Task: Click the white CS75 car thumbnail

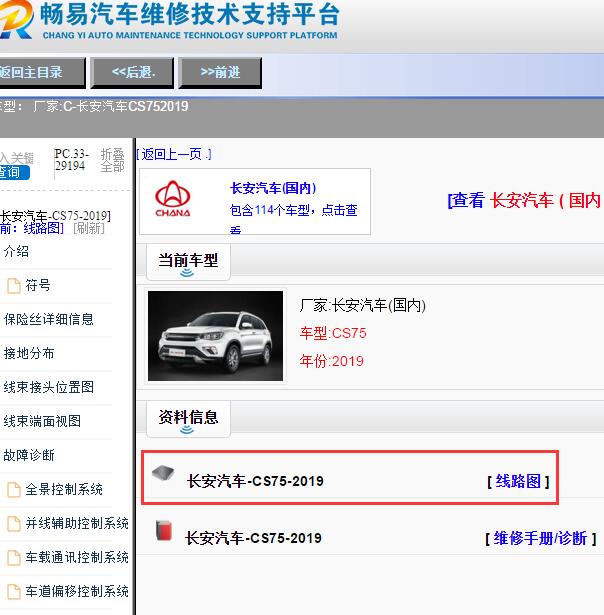Action: 215,336
